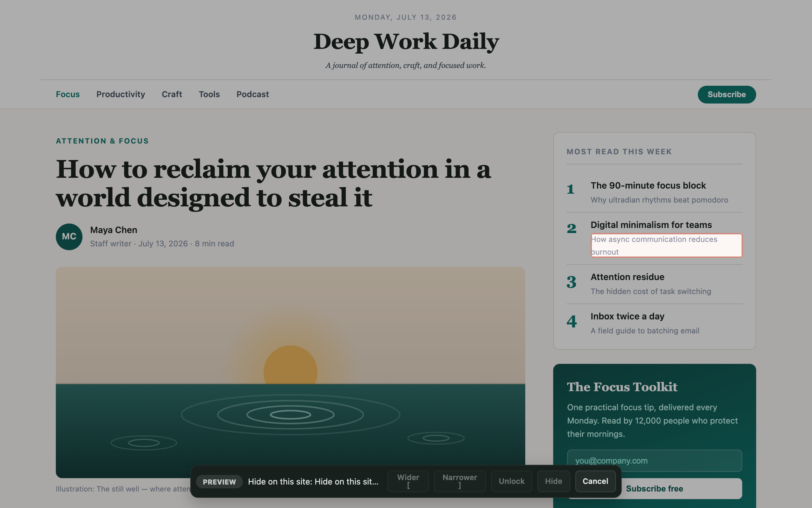
Task: Click the Subscribe free button
Action: click(x=654, y=489)
